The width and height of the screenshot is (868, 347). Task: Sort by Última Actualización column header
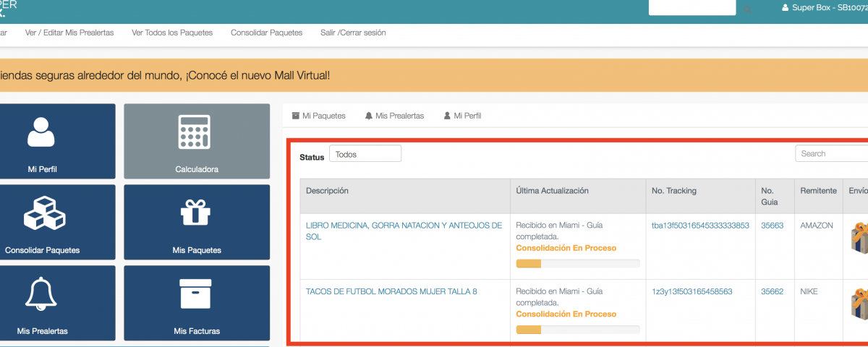pyautogui.click(x=578, y=196)
